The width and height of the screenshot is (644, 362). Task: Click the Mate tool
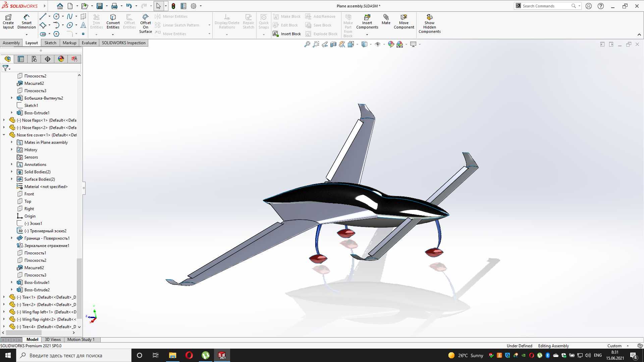(386, 19)
